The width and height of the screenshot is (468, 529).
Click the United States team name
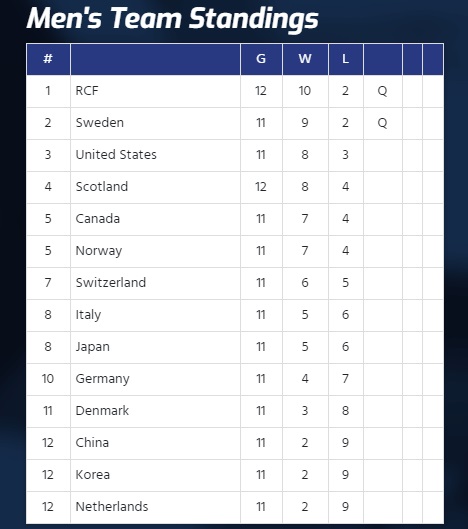point(116,155)
